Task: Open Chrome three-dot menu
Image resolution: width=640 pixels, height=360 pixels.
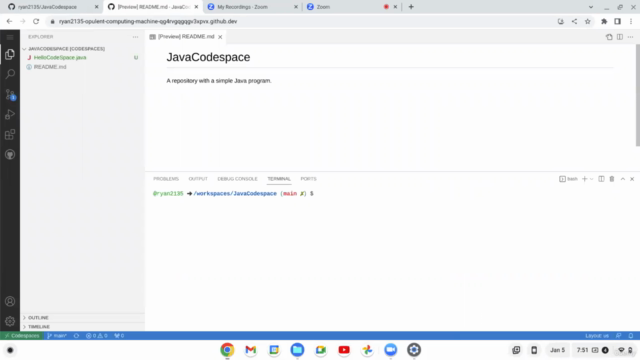Action: coord(631,21)
